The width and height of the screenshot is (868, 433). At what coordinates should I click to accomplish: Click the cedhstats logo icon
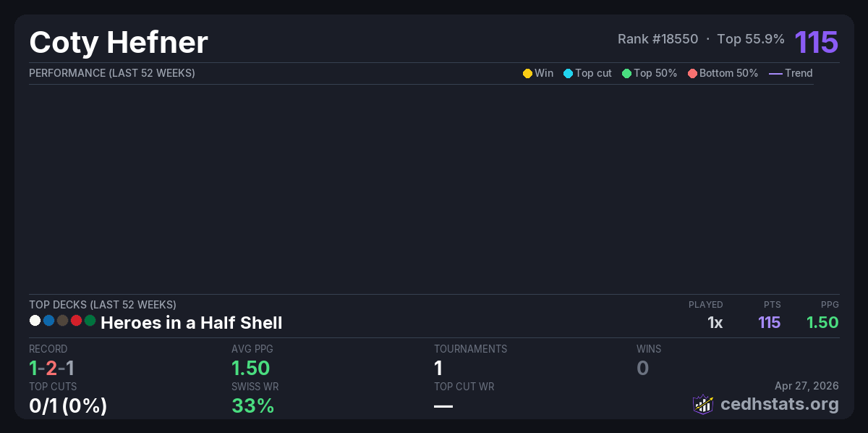point(703,404)
